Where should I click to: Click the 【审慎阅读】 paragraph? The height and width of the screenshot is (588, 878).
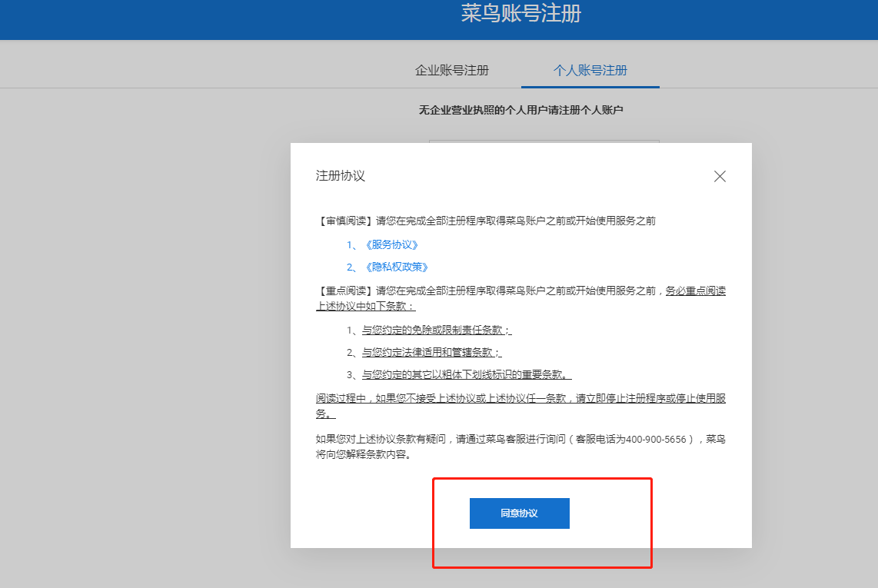pyautogui.click(x=485, y=221)
